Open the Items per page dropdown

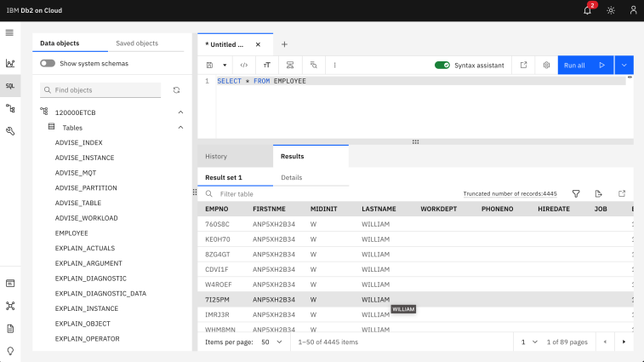(271, 342)
